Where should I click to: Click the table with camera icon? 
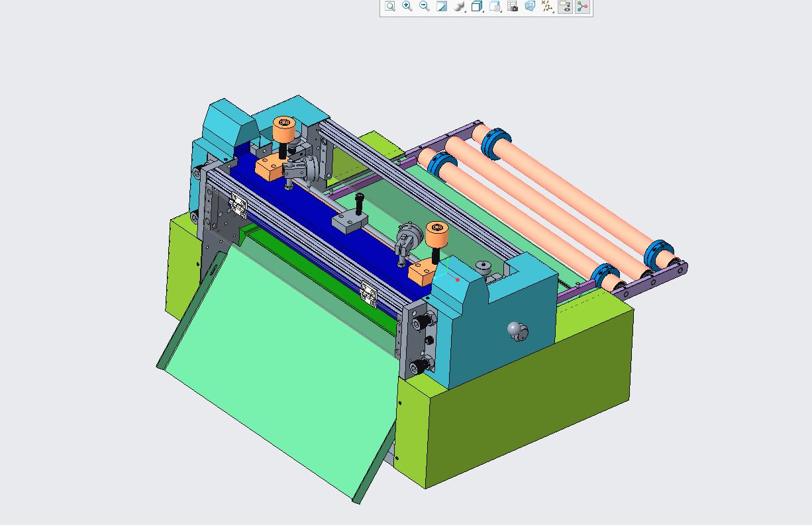tap(513, 7)
